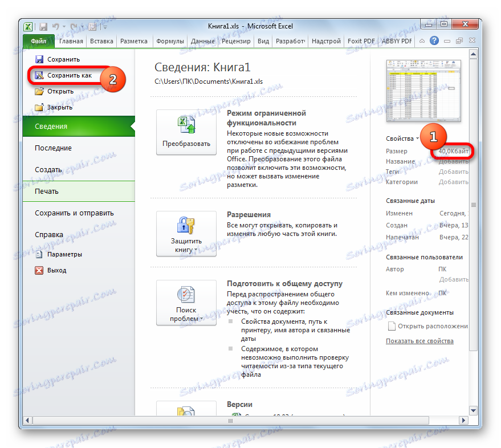Image resolution: width=501 pixels, height=448 pixels.
Task: Click the horizontal scrollbar right arrow
Action: [463, 420]
